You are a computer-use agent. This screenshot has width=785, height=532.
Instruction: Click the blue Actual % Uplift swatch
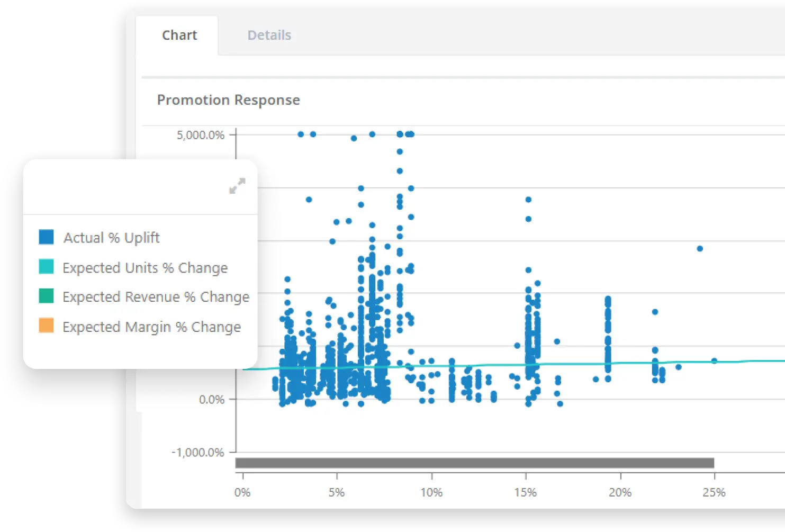pos(47,237)
